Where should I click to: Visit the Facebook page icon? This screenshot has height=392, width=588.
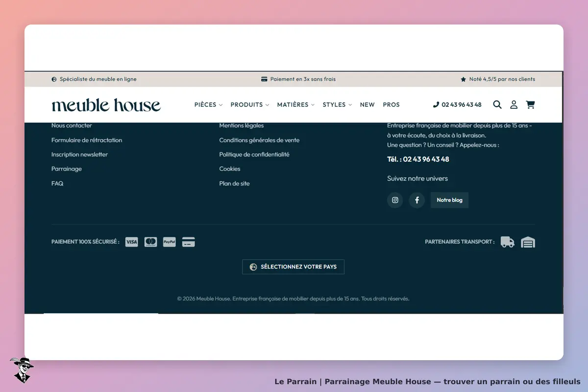pyautogui.click(x=417, y=200)
